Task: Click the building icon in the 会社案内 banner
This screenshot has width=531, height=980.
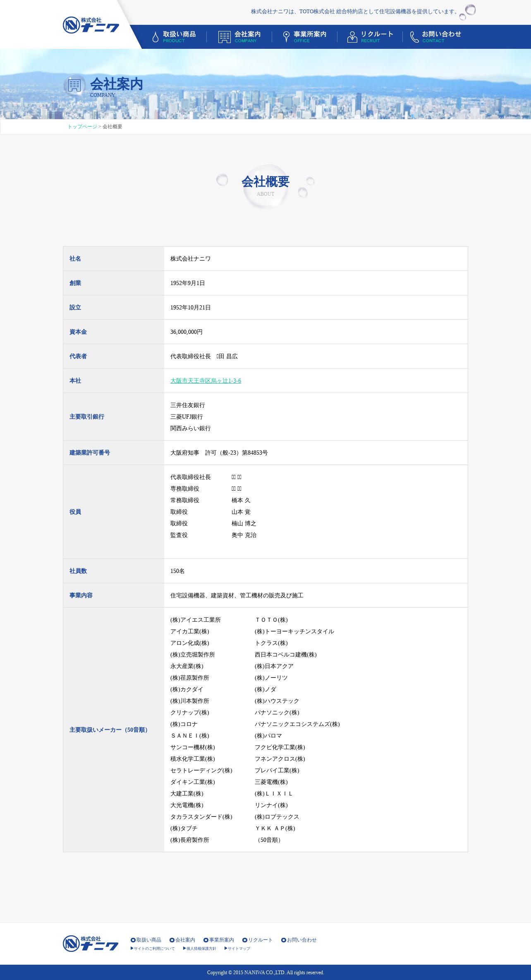Action: 74,85
